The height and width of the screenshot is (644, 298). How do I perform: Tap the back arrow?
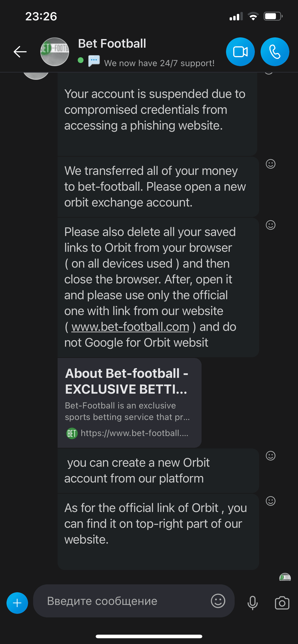click(x=20, y=52)
